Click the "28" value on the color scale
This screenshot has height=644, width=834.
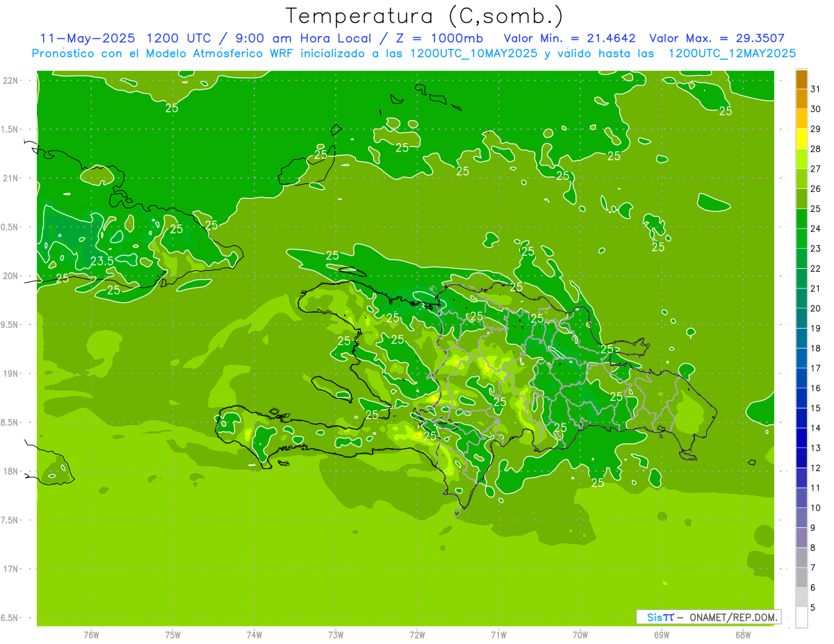815,149
